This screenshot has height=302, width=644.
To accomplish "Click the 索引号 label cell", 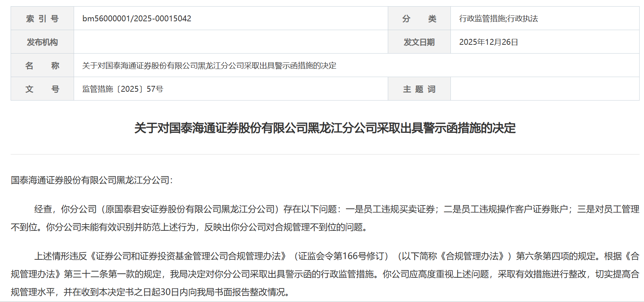I will (x=42, y=18).
